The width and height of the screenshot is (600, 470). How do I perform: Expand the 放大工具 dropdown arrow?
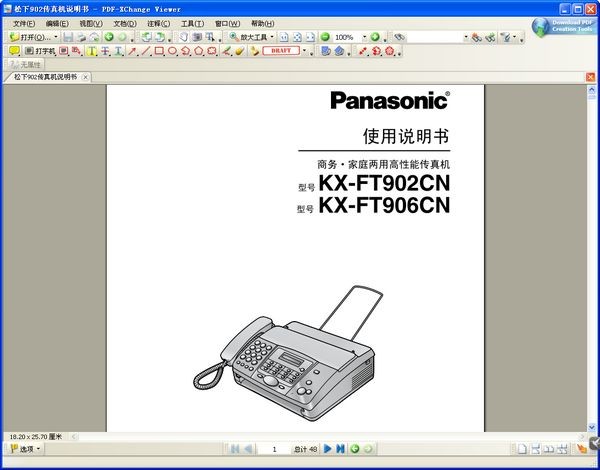(272, 37)
